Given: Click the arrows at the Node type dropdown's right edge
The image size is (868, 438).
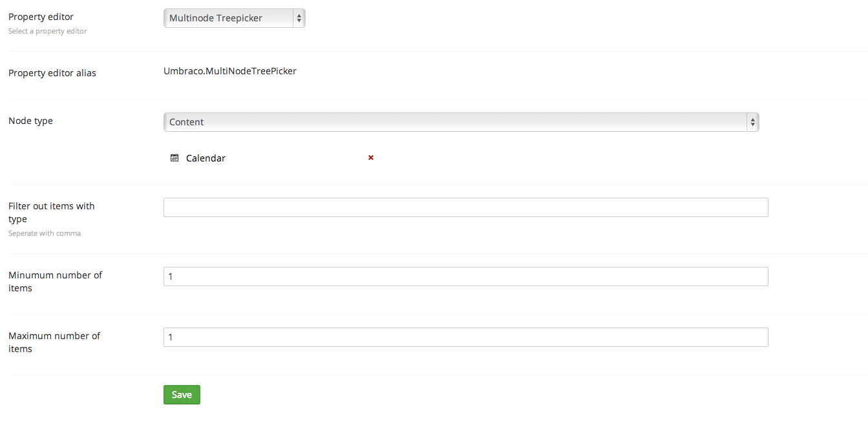Looking at the screenshot, I should [752, 122].
